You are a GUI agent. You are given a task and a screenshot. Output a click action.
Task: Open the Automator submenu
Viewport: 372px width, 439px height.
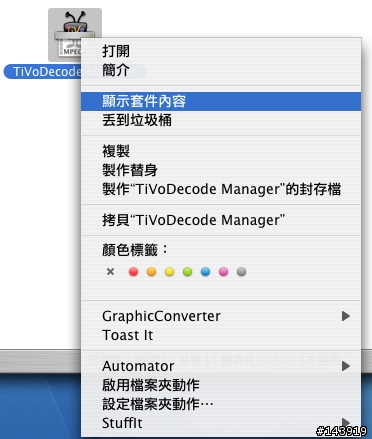[221, 366]
